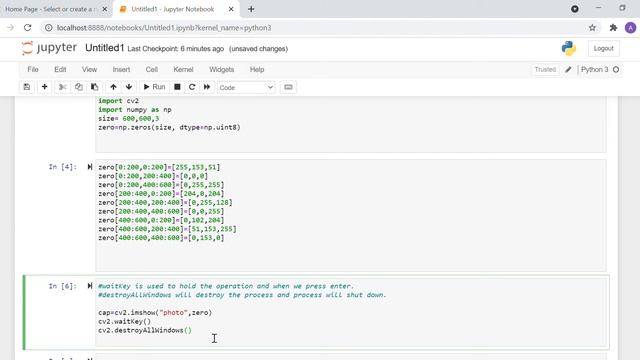Viewport: 640px width, 360px height.
Task: Click the media control circle icon in title bar
Action: 575,9
